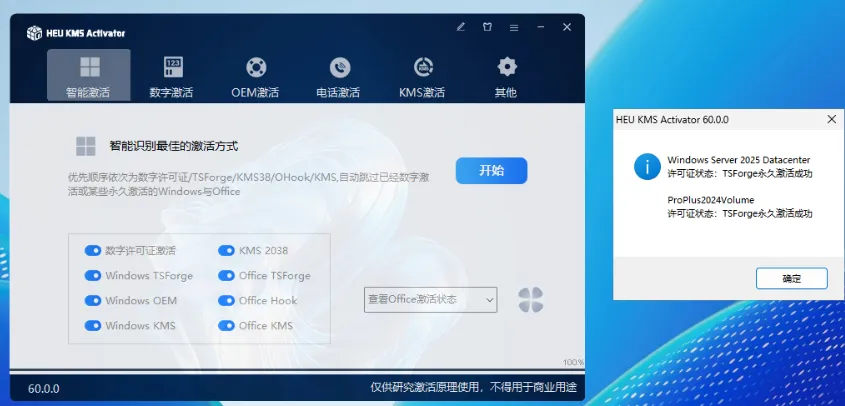Switch to 智能激活 tab
Viewport: 845px width, 406px height.
pos(88,75)
